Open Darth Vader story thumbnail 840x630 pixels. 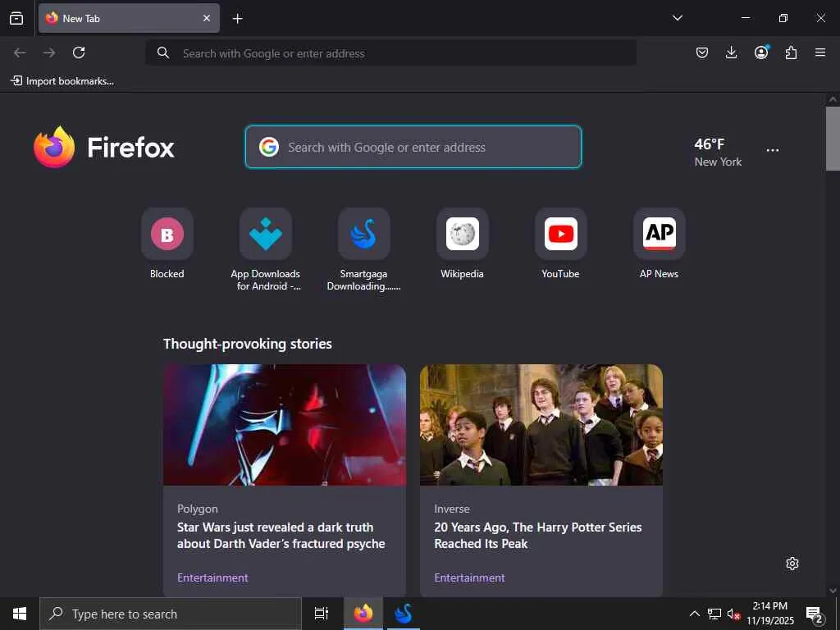click(x=285, y=425)
